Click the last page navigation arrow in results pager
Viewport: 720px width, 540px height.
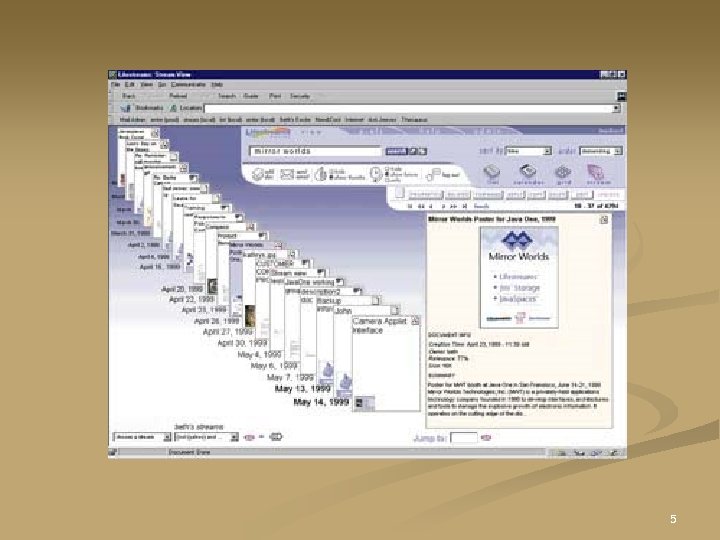coord(465,206)
